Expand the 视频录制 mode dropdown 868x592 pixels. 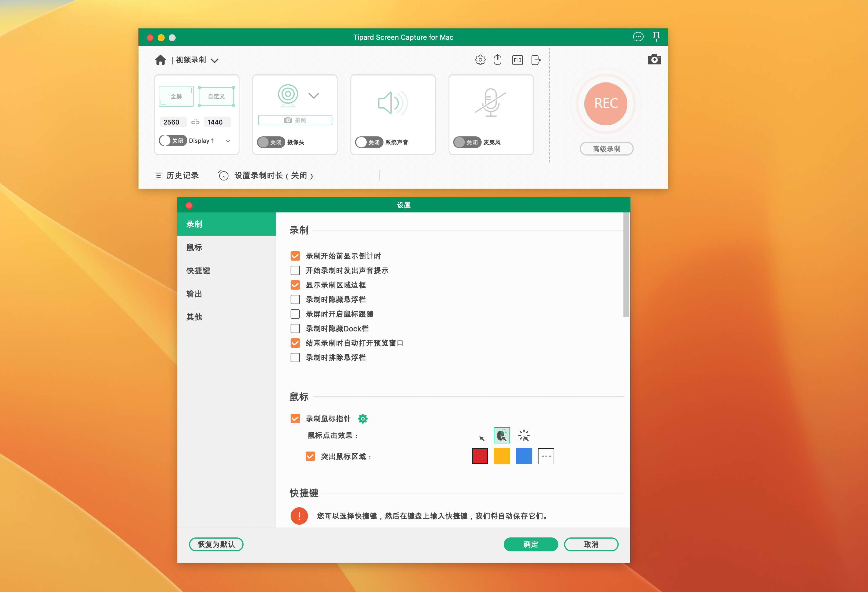coord(214,60)
